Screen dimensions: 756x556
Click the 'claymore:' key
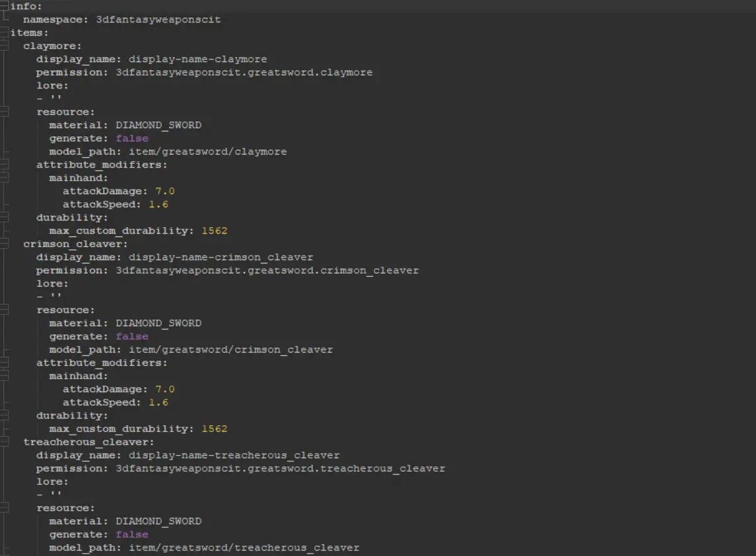coord(53,46)
